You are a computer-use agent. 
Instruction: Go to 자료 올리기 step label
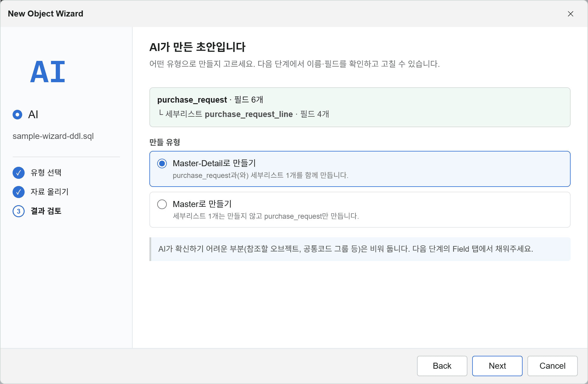pos(49,192)
